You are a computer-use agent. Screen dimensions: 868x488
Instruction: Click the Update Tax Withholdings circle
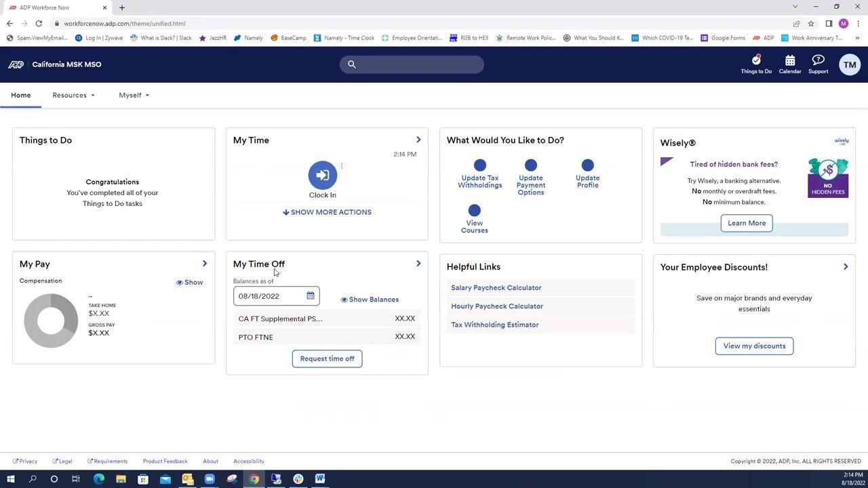pos(480,165)
